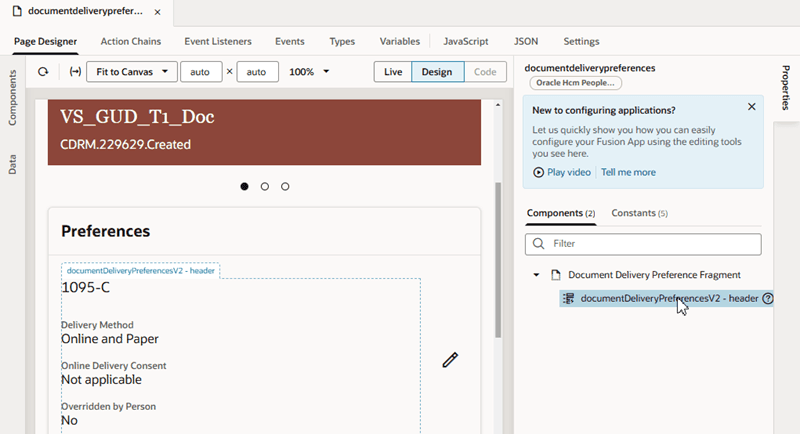Screen dimensions: 800x434
Task: Toggle the Properties side panel
Action: click(x=786, y=87)
